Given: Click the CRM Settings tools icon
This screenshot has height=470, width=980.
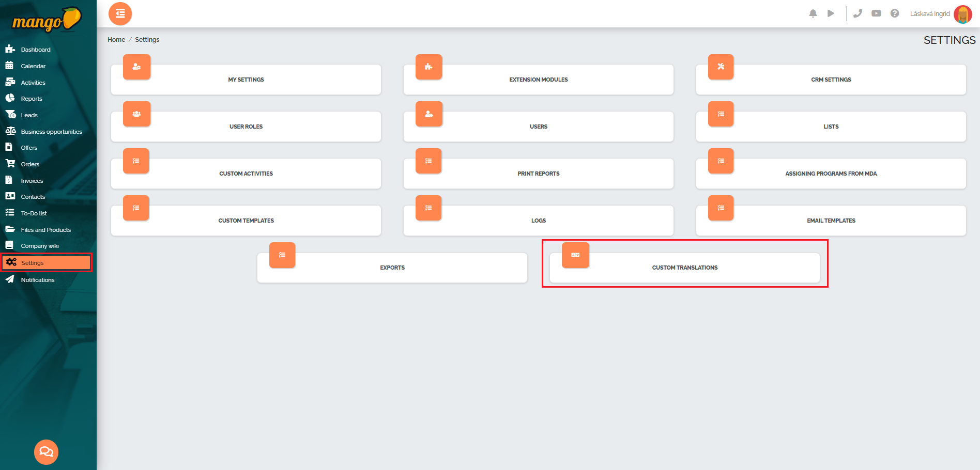Looking at the screenshot, I should pos(721,67).
